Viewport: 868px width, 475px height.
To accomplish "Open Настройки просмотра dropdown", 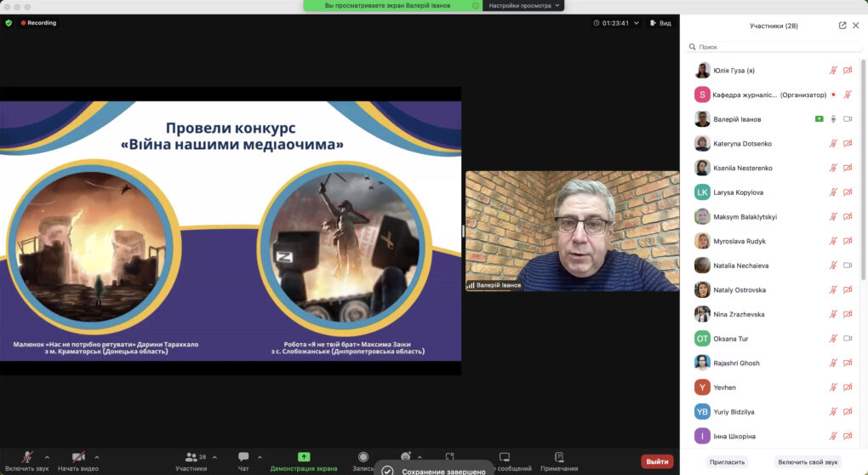I will click(523, 6).
